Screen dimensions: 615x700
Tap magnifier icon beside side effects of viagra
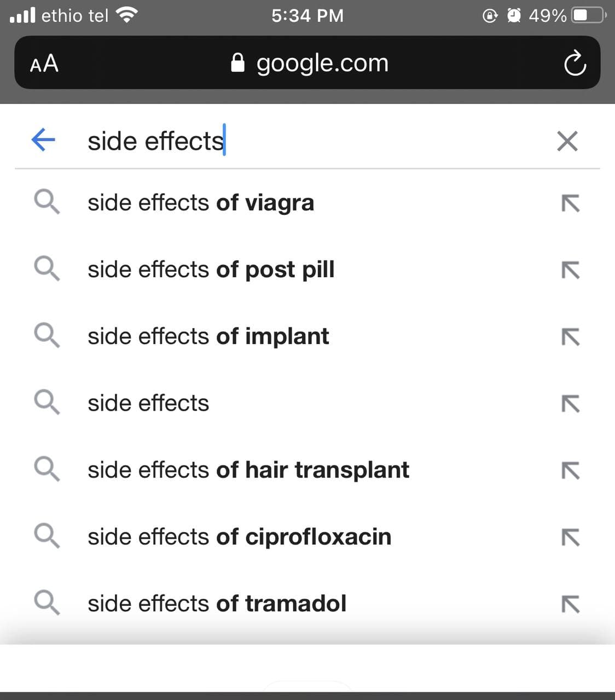pos(47,202)
